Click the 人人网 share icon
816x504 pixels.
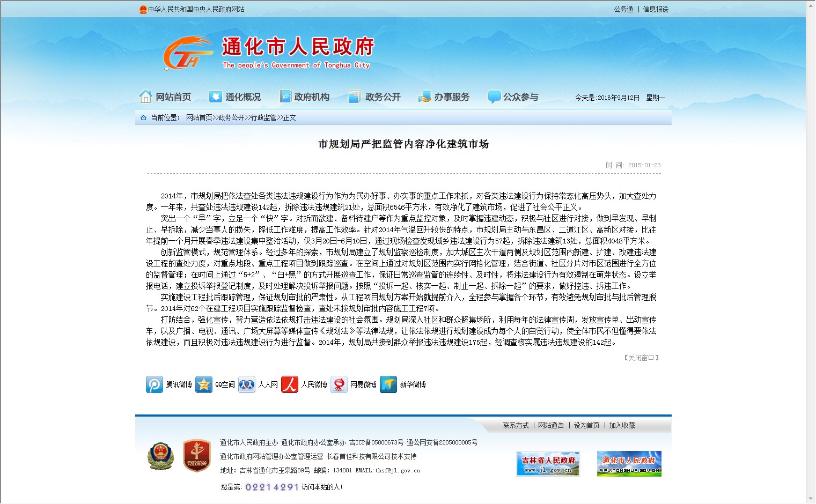tap(247, 384)
